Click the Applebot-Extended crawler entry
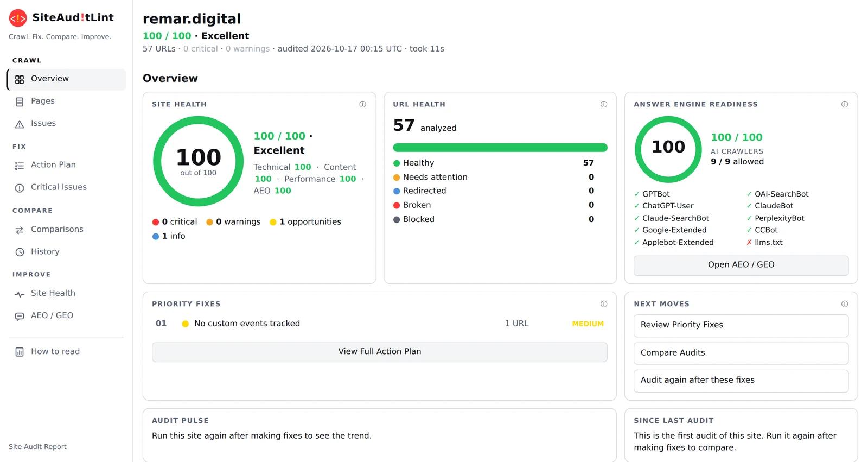This screenshot has height=462, width=868. [674, 243]
